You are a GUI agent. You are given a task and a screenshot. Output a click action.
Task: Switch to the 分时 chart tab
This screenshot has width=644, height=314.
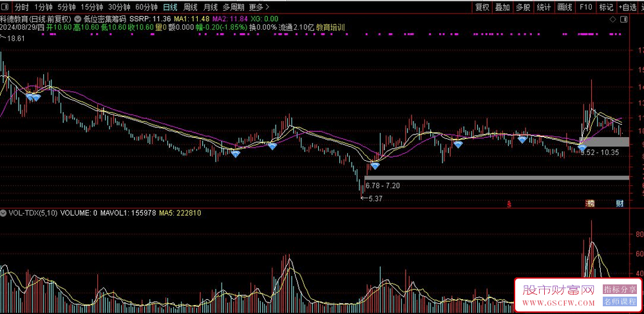pos(22,7)
